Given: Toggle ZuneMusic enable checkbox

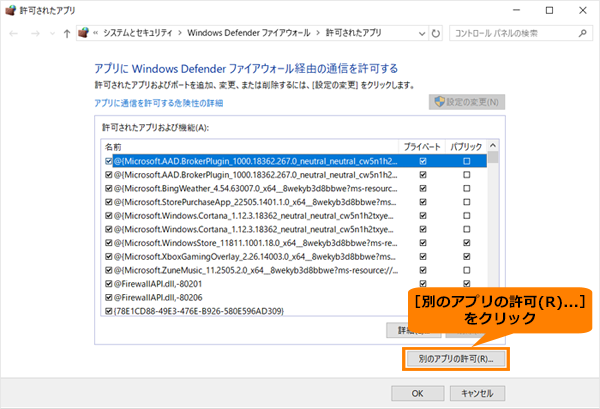Looking at the screenshot, I should pyautogui.click(x=109, y=270).
